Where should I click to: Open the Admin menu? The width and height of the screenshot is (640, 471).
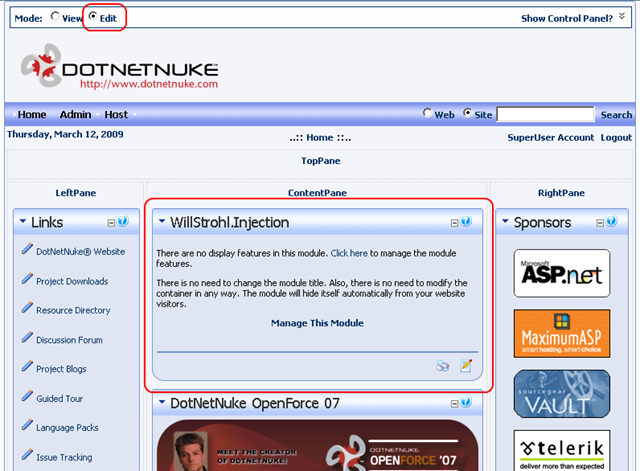(75, 115)
